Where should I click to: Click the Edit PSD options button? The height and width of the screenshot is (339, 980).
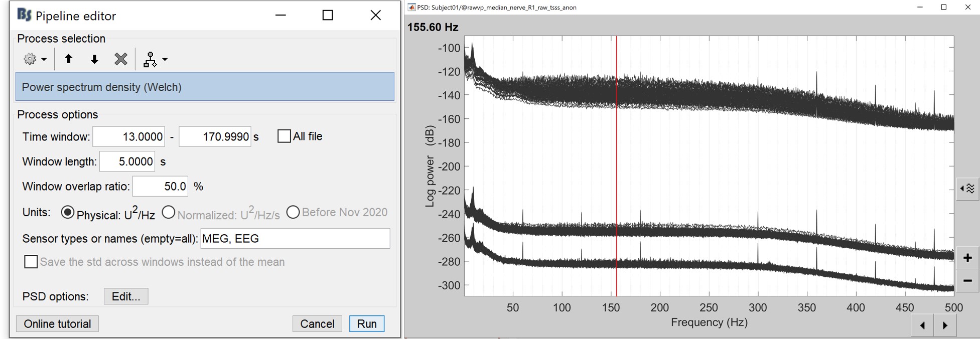click(125, 296)
